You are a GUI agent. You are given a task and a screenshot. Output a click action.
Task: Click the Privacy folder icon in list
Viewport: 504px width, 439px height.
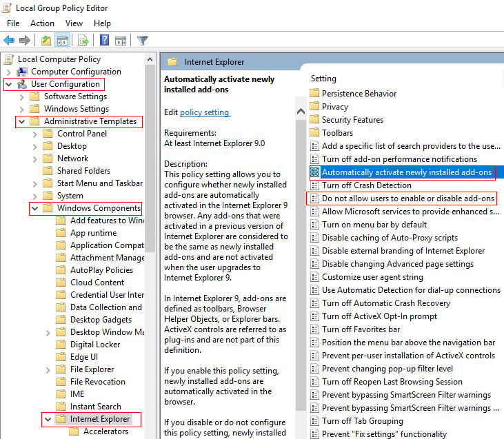pos(314,106)
